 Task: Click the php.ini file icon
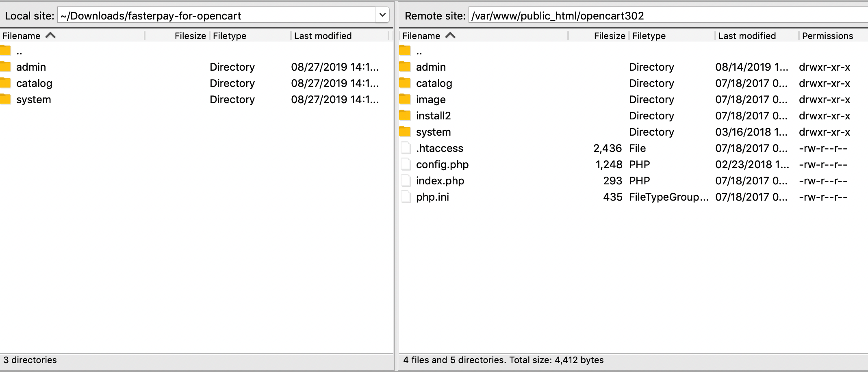click(x=406, y=197)
